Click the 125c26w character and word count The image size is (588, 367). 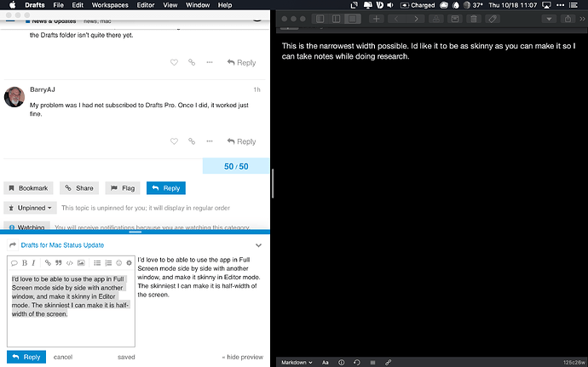pyautogui.click(x=574, y=363)
